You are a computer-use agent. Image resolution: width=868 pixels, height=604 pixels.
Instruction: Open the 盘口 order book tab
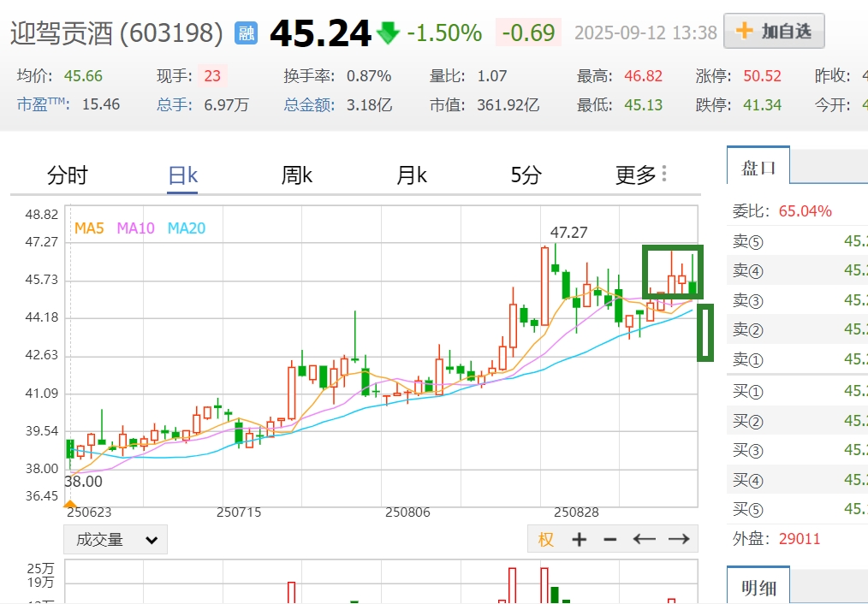click(x=758, y=166)
